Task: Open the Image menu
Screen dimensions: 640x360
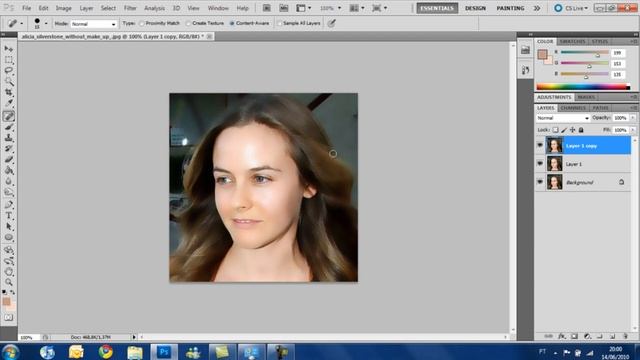Action: (63, 8)
